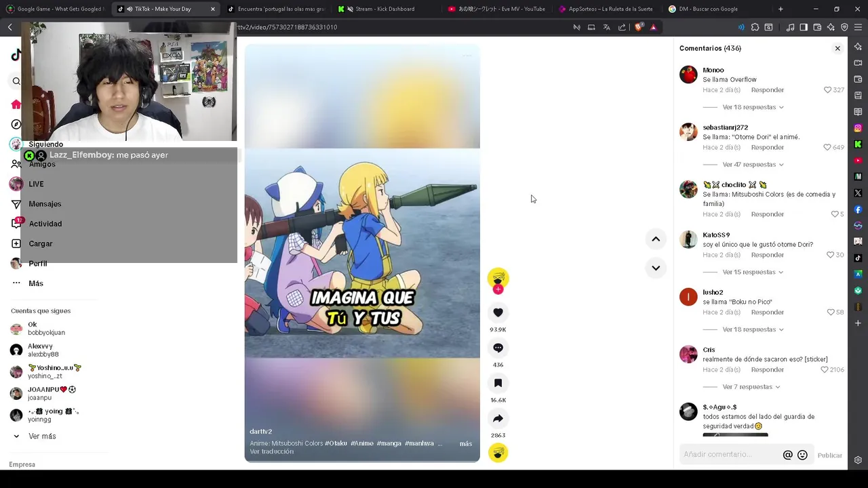Open a new browser tab
The height and width of the screenshot is (488, 868).
(781, 9)
